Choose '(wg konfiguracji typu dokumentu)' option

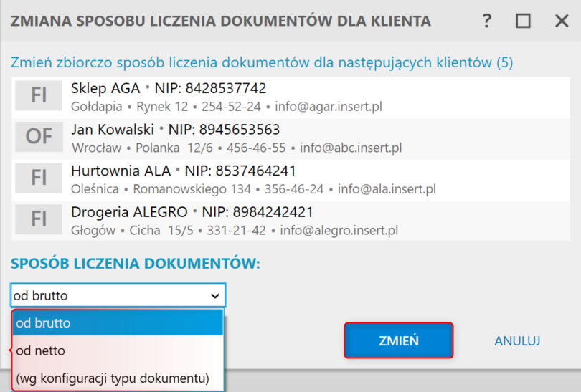click(x=118, y=378)
